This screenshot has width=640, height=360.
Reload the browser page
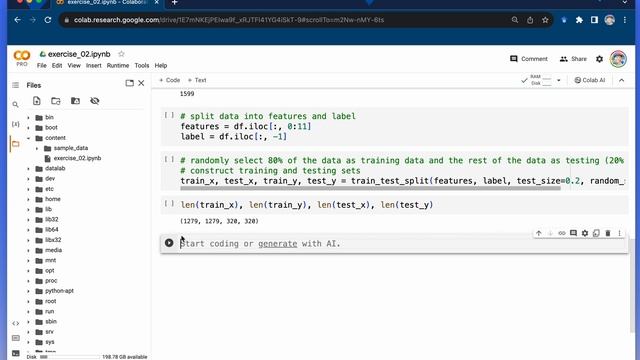tap(48, 20)
